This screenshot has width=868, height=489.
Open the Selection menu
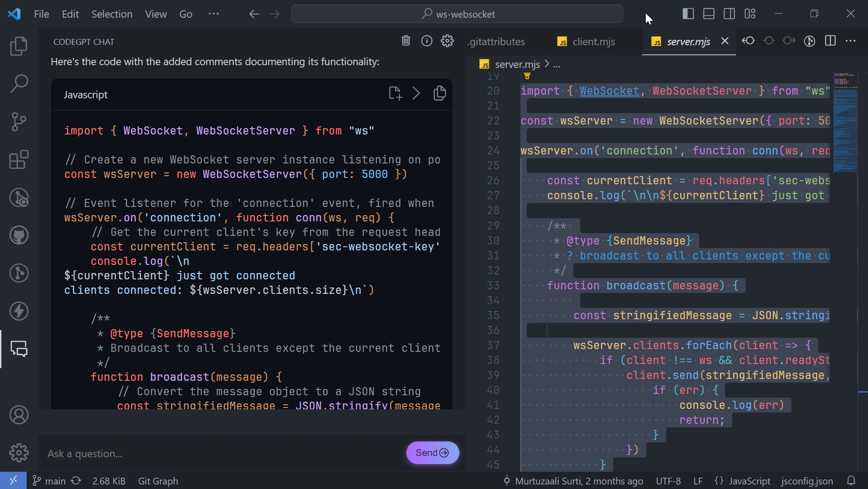coord(112,14)
